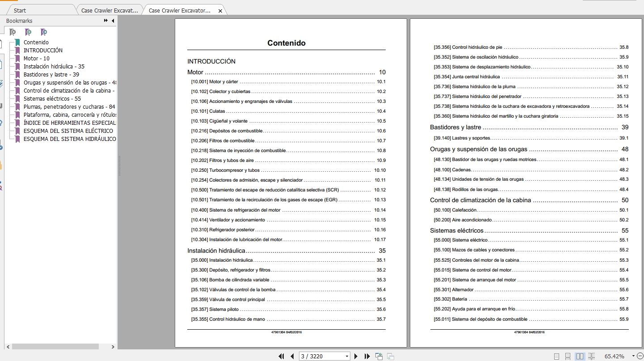This screenshot has height=361, width=644.
Task: Open the ÍNDICE DE HERRAMIENTAS ESPECIALES bookmark
Action: click(x=70, y=123)
